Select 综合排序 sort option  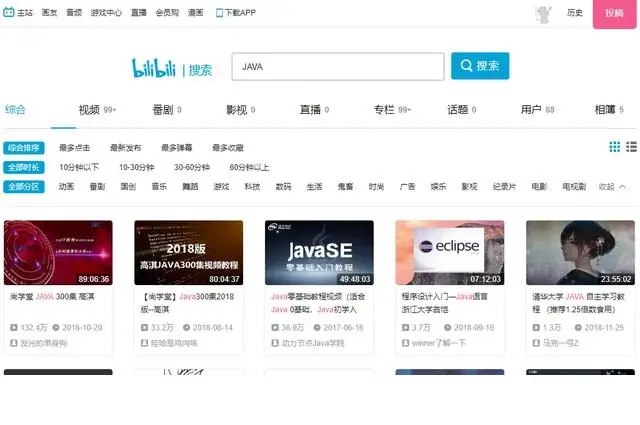pyautogui.click(x=24, y=148)
